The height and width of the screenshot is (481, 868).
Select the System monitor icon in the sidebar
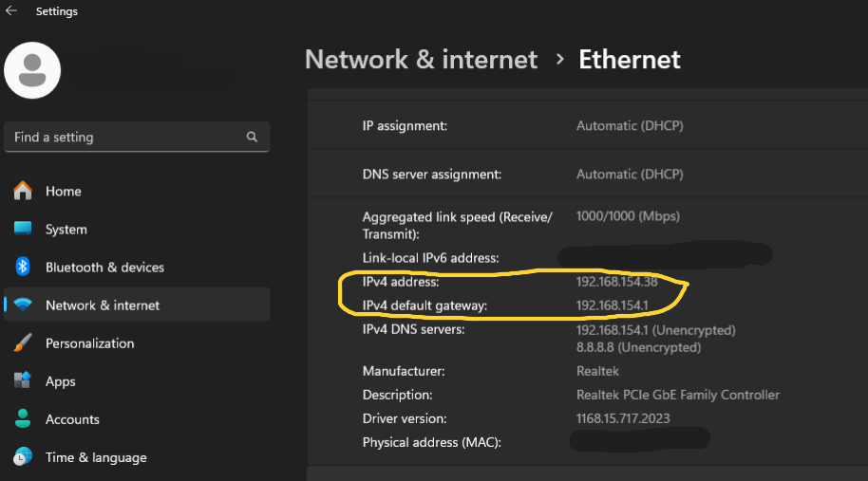24,230
